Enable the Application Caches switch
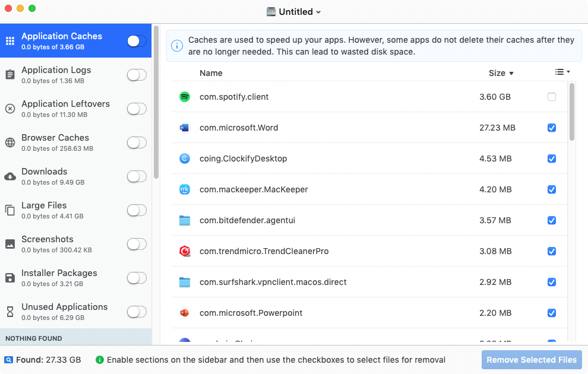Image resolution: width=588 pixels, height=374 pixels. click(x=137, y=41)
